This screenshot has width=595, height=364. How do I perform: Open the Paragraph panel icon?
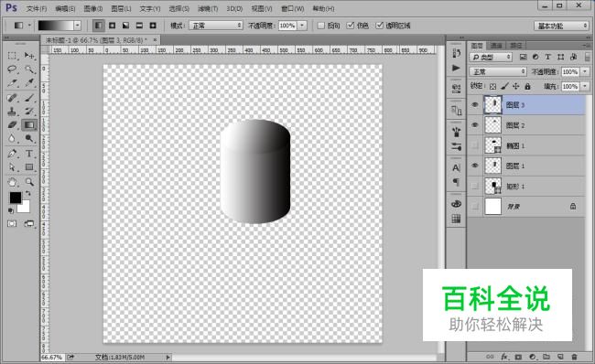pos(456,182)
